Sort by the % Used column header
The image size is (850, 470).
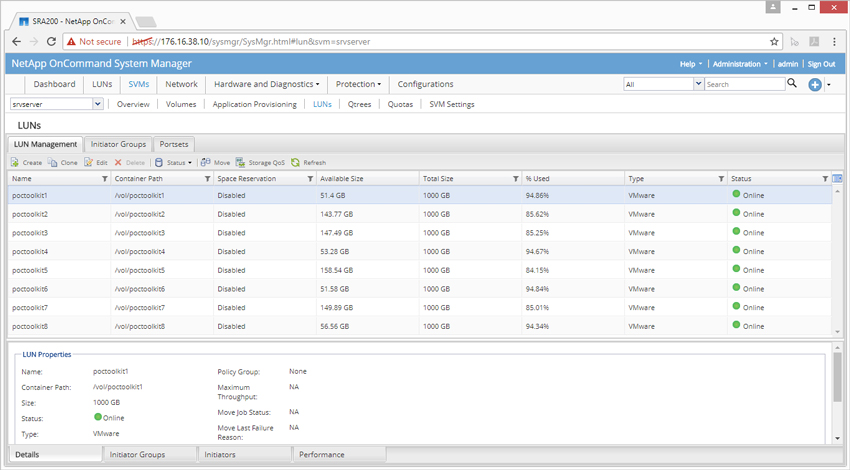[572, 178]
